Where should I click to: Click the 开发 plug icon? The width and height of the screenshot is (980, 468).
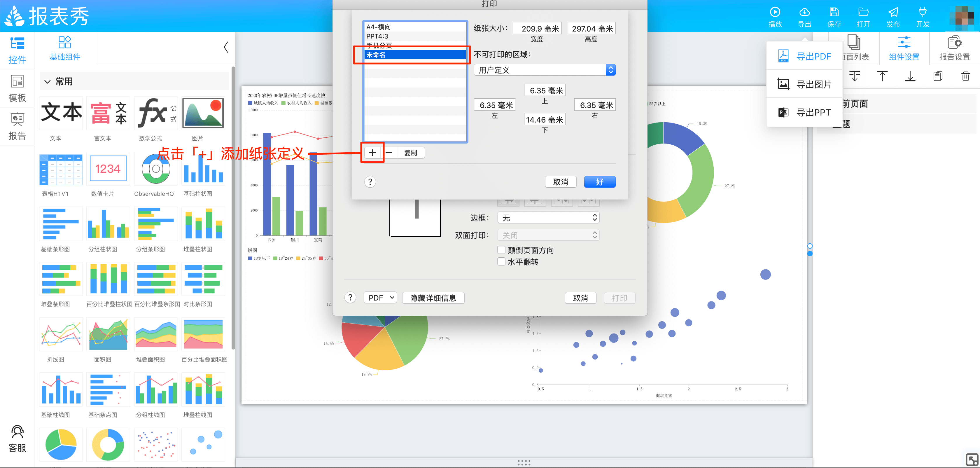[x=923, y=11]
